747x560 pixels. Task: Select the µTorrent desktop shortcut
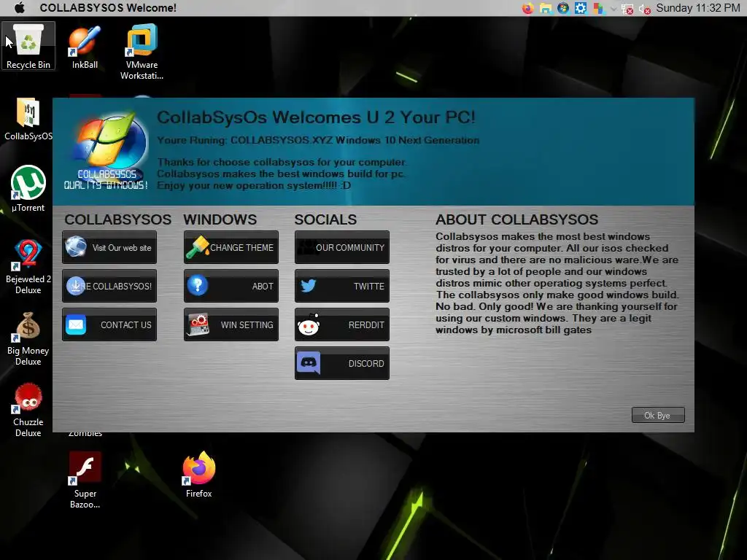point(28,189)
